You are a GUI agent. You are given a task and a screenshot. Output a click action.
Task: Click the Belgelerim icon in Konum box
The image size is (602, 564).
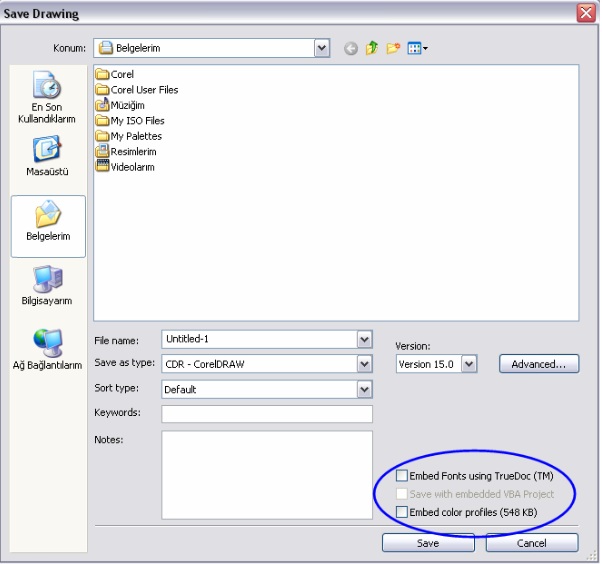(x=106, y=48)
